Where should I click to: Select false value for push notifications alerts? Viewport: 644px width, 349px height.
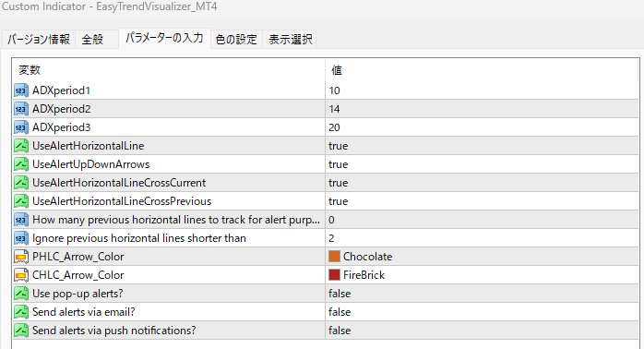click(483, 331)
